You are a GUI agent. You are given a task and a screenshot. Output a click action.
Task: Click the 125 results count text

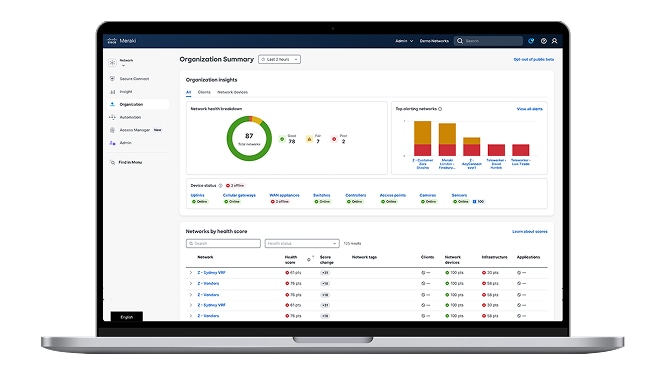[352, 244]
